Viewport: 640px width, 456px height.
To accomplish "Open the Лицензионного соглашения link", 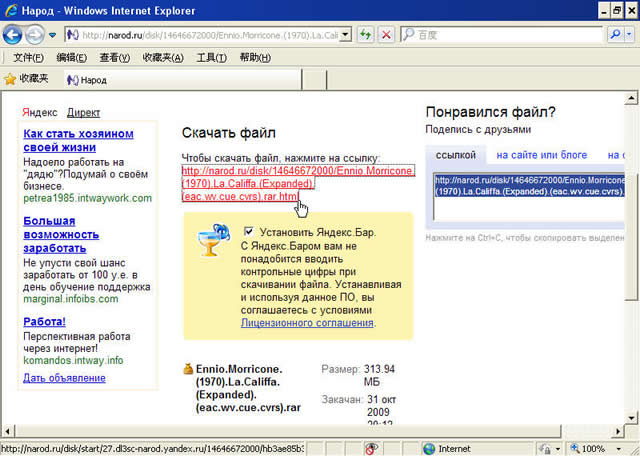I will pos(307,323).
